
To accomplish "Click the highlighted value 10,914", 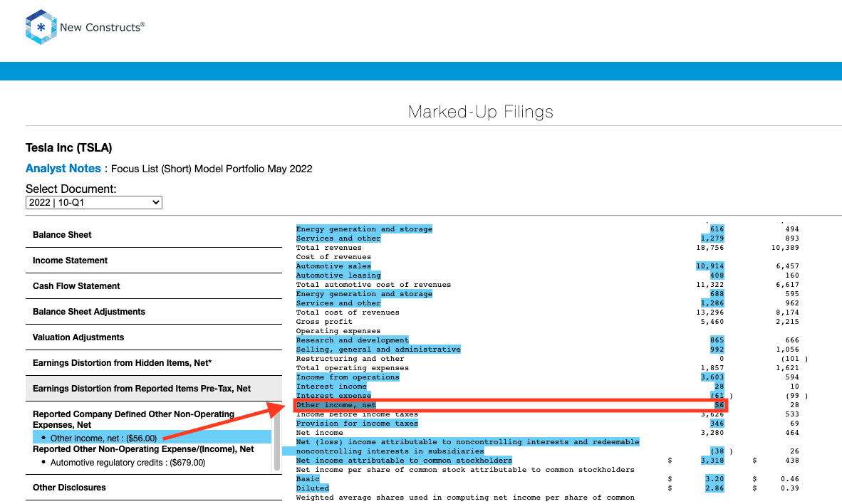I will tap(710, 266).
